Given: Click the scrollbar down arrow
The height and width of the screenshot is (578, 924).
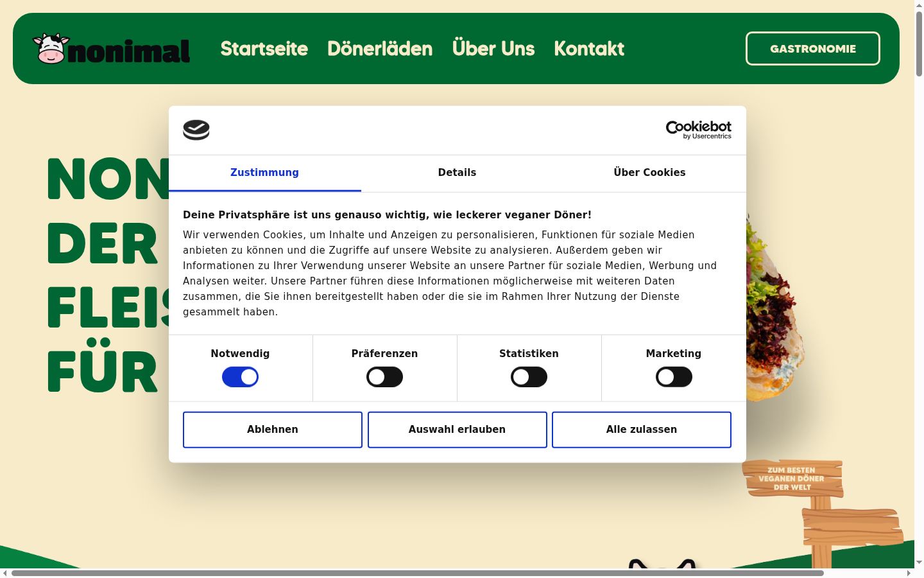Looking at the screenshot, I should [919, 563].
